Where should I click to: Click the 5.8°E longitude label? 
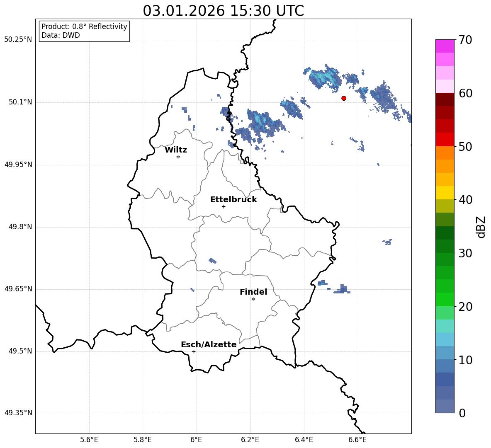pos(143,440)
